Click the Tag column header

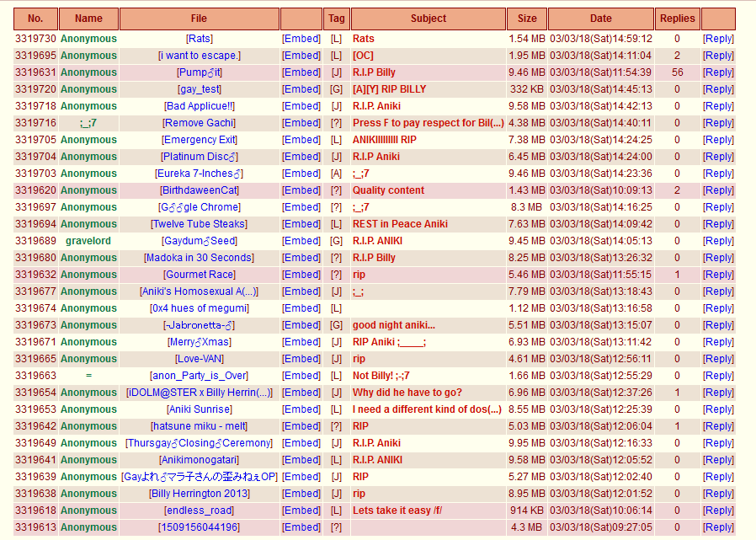click(336, 19)
